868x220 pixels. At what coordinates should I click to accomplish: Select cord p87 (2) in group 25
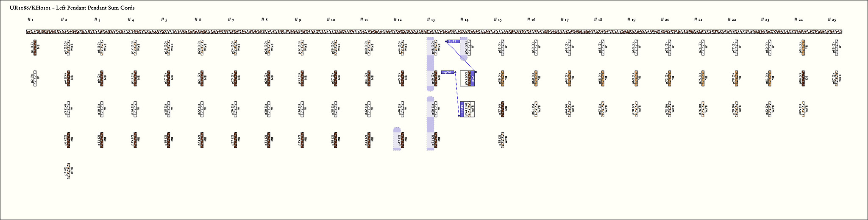coord(836,78)
